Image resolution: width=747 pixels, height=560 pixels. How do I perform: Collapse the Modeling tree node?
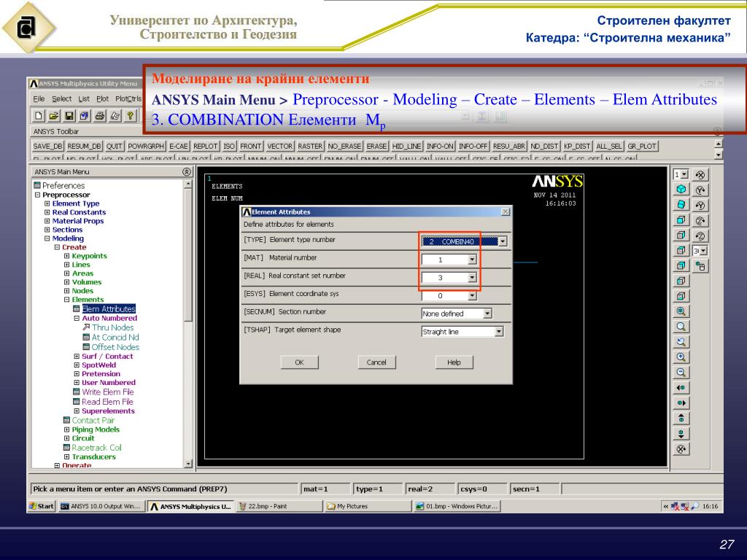click(47, 238)
